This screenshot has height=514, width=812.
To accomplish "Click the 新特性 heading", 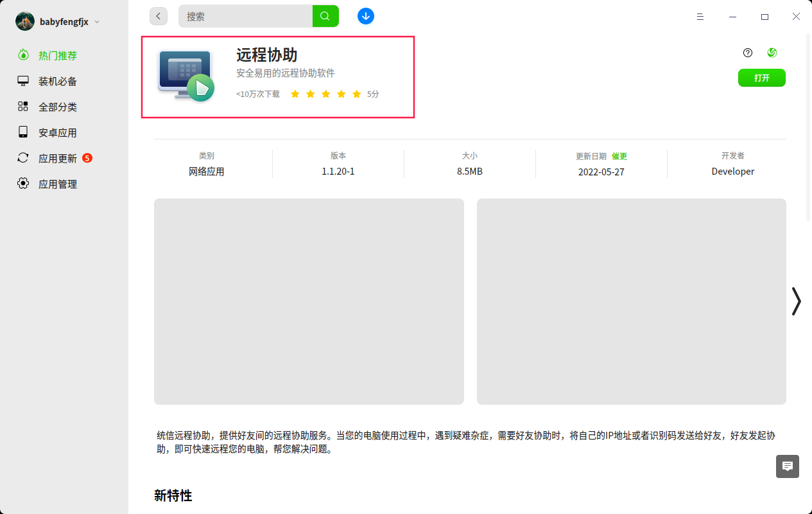I will pyautogui.click(x=173, y=495).
